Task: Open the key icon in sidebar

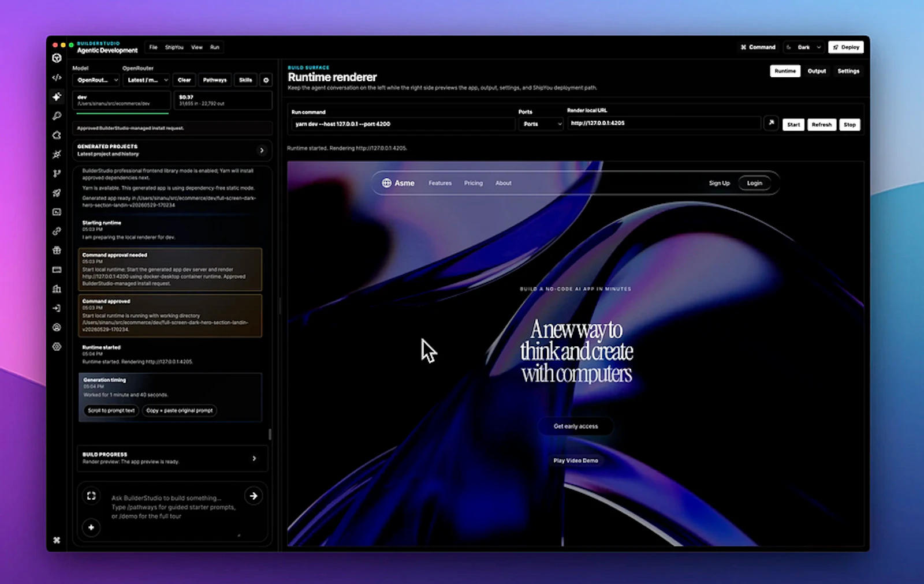Action: [x=57, y=116]
